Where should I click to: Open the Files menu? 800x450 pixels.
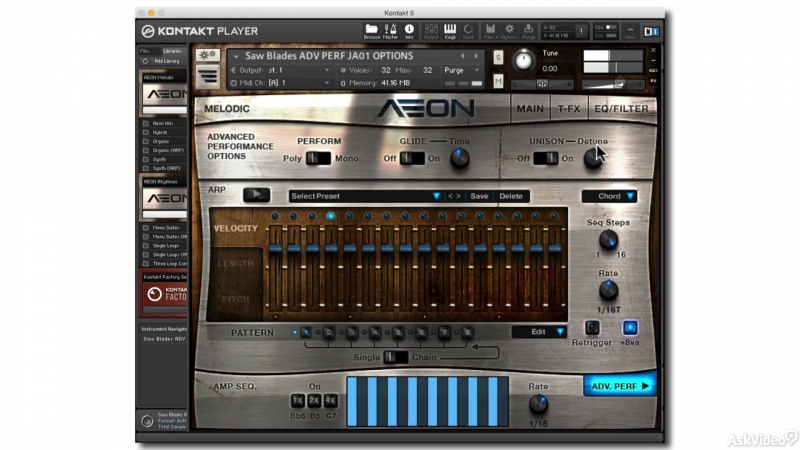(x=490, y=31)
